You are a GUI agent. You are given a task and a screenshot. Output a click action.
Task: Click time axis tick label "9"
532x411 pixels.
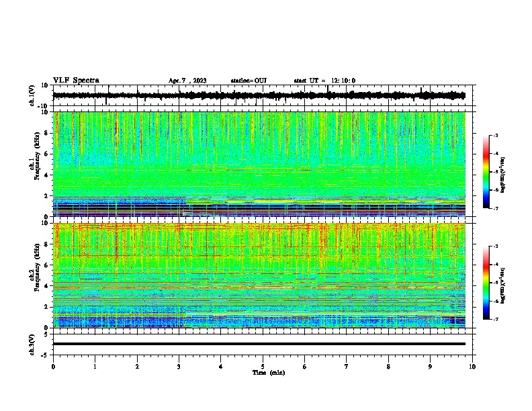[x=430, y=367]
